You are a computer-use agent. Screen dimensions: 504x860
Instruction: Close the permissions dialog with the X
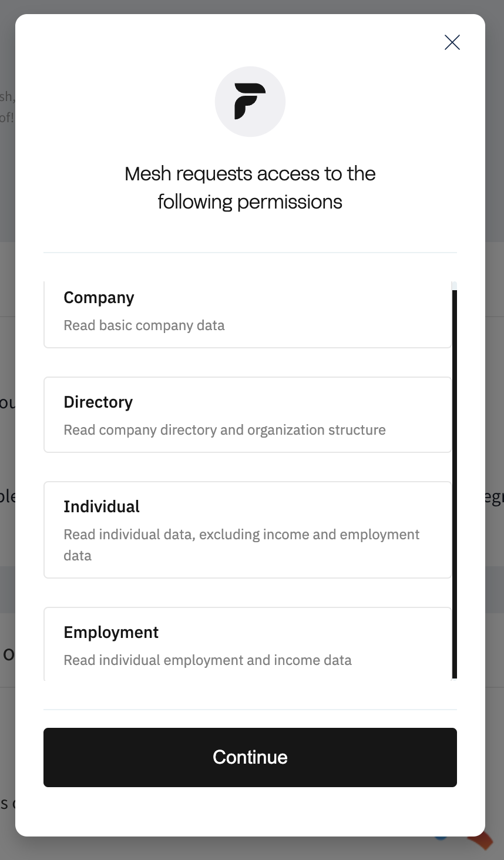452,42
